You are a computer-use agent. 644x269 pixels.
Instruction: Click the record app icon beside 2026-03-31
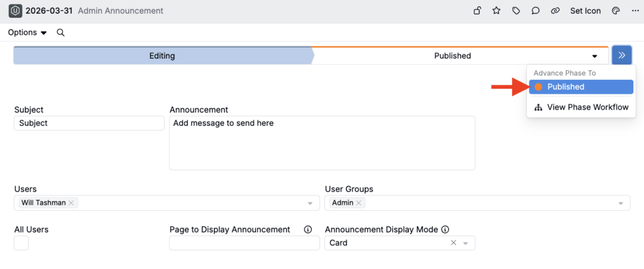click(x=15, y=11)
